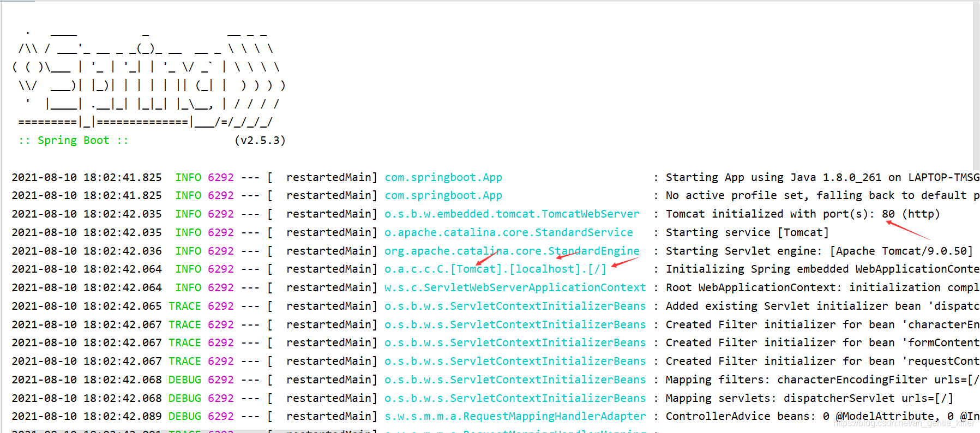
Task: Click logger org.apache.catalina.core.StandardEngine
Action: 512,251
